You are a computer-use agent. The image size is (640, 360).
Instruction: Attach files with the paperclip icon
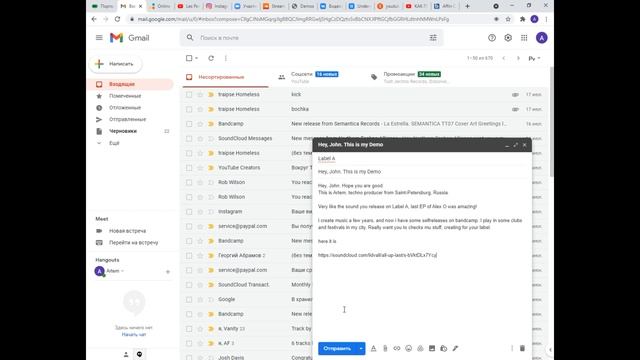click(x=385, y=348)
